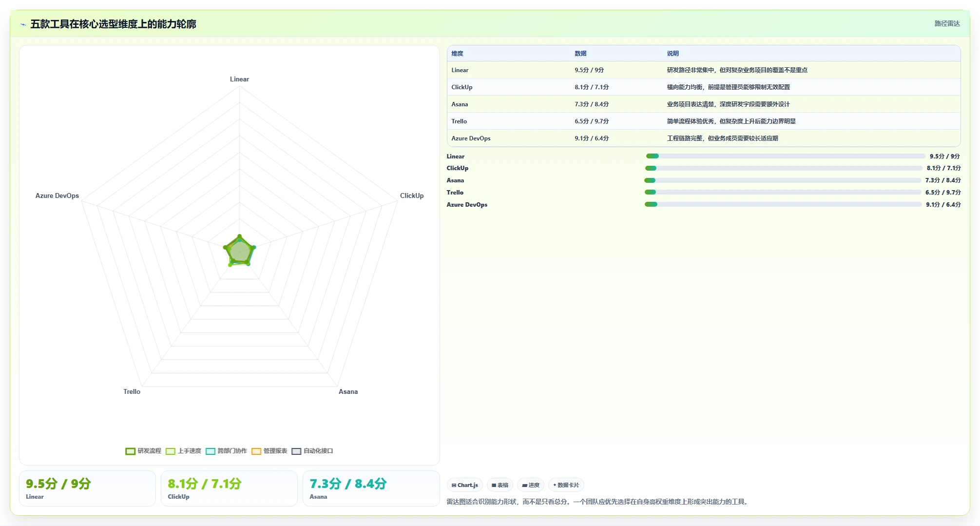This screenshot has height=526, width=980.
Task: Click progress value 9.5分 / 9分 beside Linear bar
Action: pos(944,156)
